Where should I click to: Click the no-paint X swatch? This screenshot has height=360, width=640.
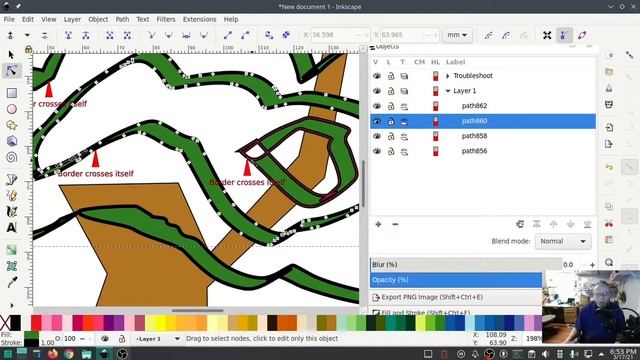coord(5,322)
